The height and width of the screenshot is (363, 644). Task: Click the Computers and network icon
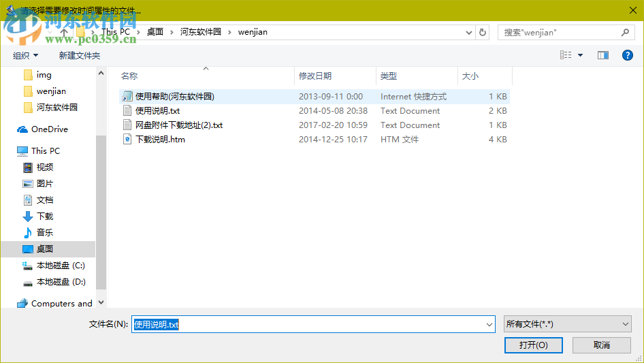click(x=22, y=303)
